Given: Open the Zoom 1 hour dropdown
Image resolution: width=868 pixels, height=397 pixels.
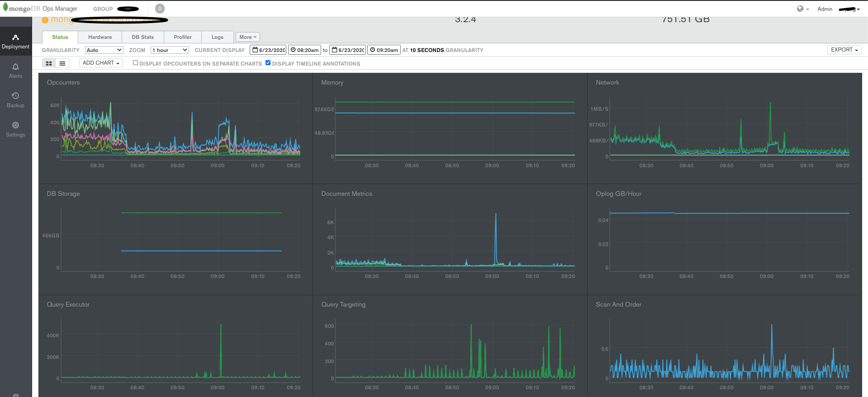Looking at the screenshot, I should [170, 50].
